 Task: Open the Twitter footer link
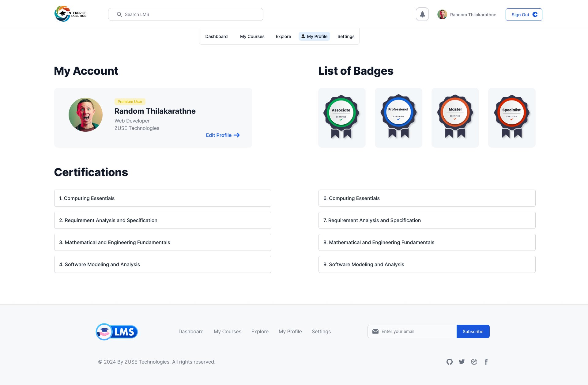pos(462,362)
